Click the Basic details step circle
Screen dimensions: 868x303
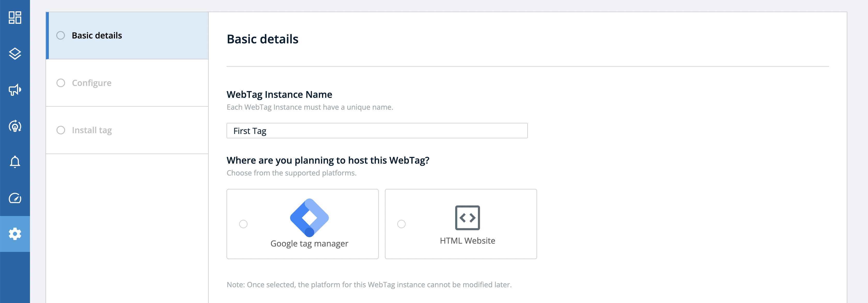(x=61, y=35)
